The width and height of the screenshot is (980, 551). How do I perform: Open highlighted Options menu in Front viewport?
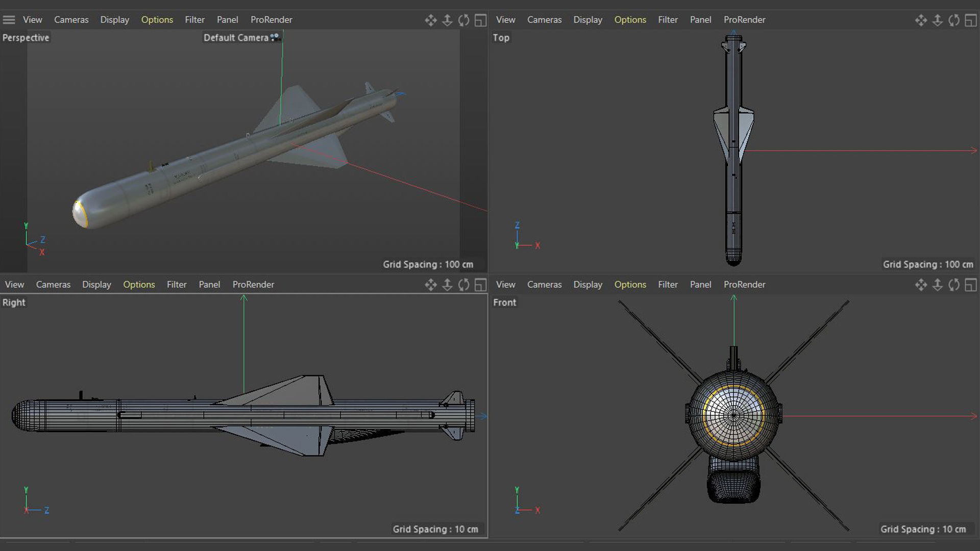pyautogui.click(x=630, y=285)
